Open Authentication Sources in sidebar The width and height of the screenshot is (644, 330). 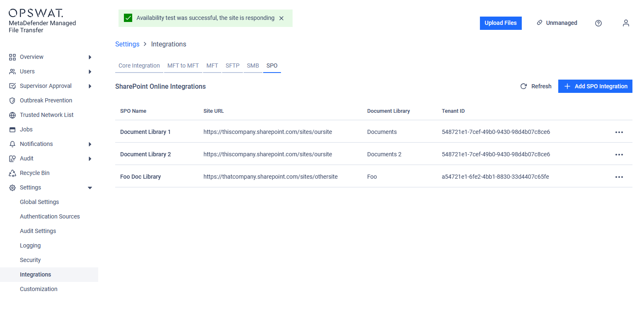point(50,216)
